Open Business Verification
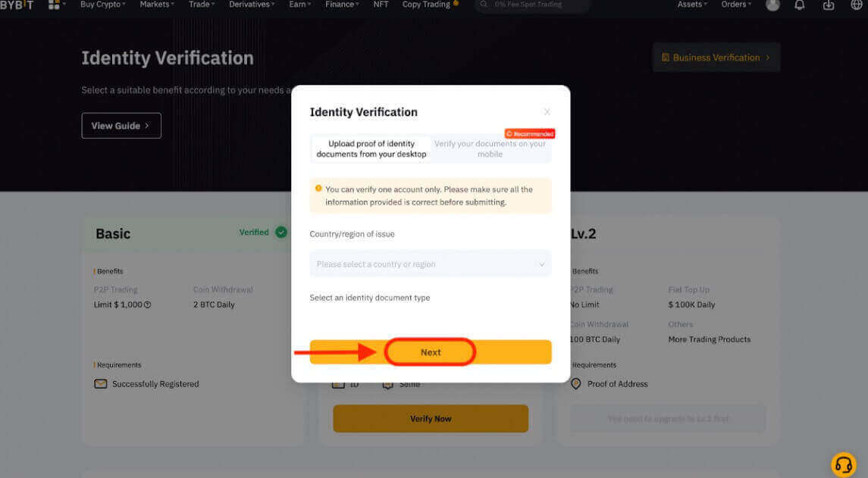The width and height of the screenshot is (868, 478). 715,57
